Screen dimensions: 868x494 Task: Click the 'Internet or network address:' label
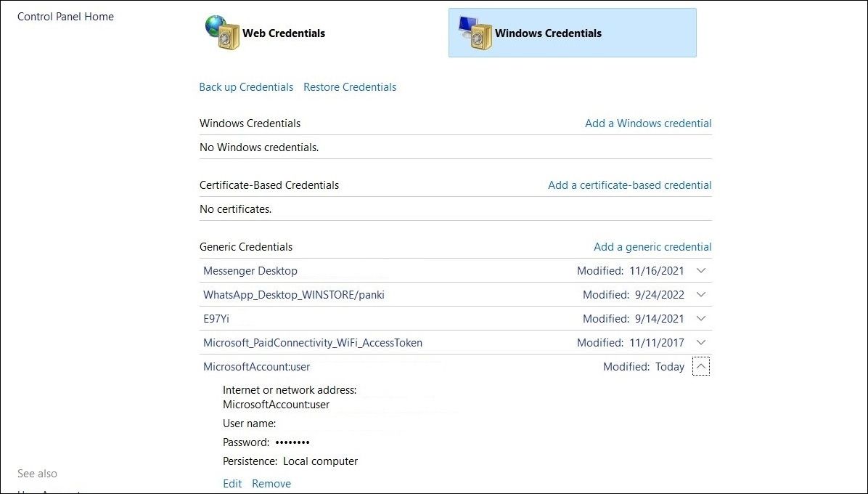pyautogui.click(x=290, y=390)
